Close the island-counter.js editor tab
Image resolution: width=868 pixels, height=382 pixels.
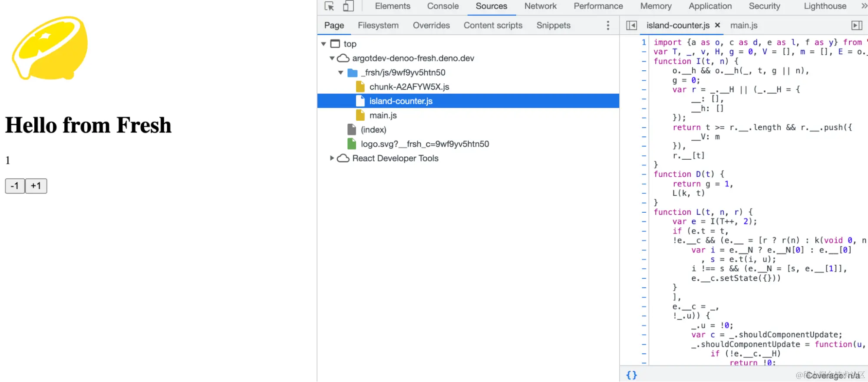pos(717,25)
